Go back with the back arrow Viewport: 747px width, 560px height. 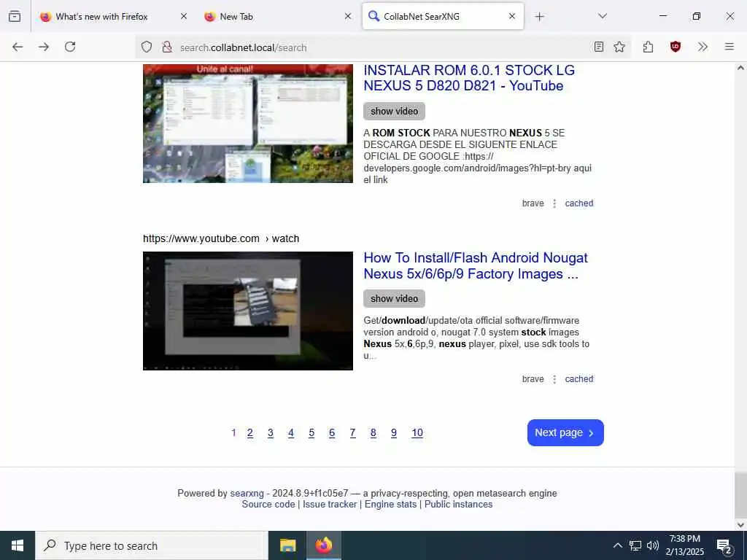click(x=18, y=47)
